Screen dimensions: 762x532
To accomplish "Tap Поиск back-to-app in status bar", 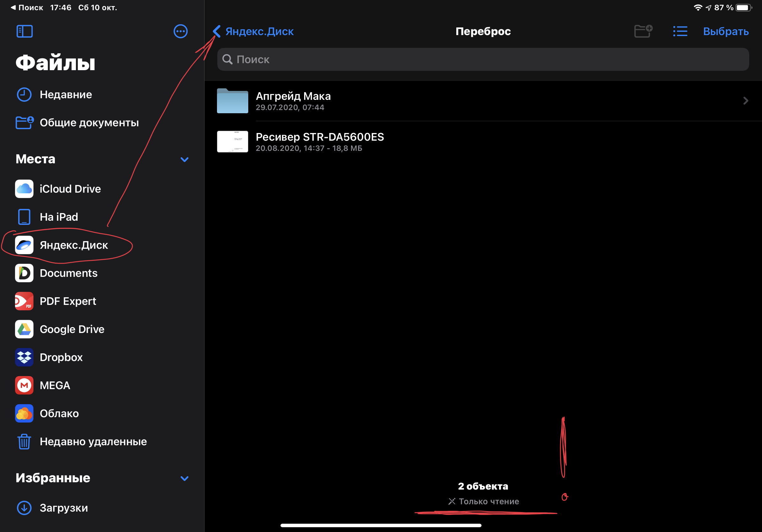I will 27,7.
